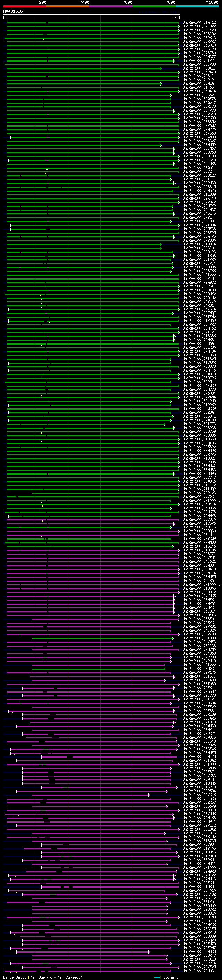Screen dimensions: 222x980
Task: Click the UniRef100_C5DYK4 hit name
Action: [199, 504]
